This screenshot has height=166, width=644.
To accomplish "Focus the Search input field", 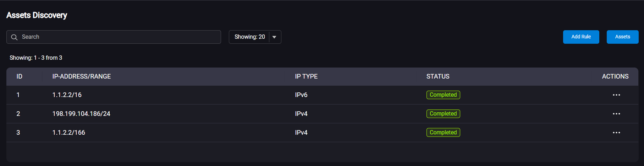I will (x=114, y=37).
